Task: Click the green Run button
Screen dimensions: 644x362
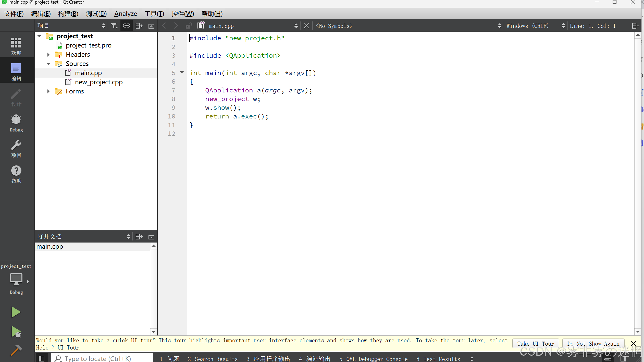Action: tap(16, 312)
